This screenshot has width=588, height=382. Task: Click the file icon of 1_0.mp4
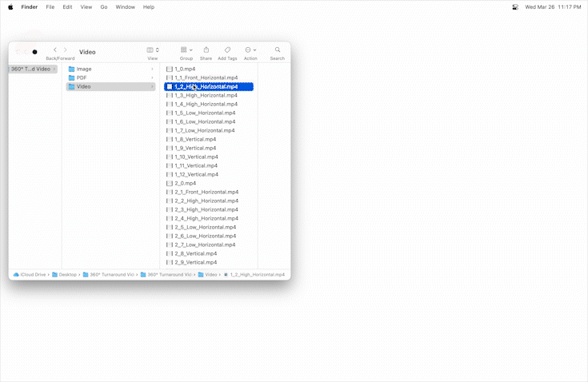(170, 69)
